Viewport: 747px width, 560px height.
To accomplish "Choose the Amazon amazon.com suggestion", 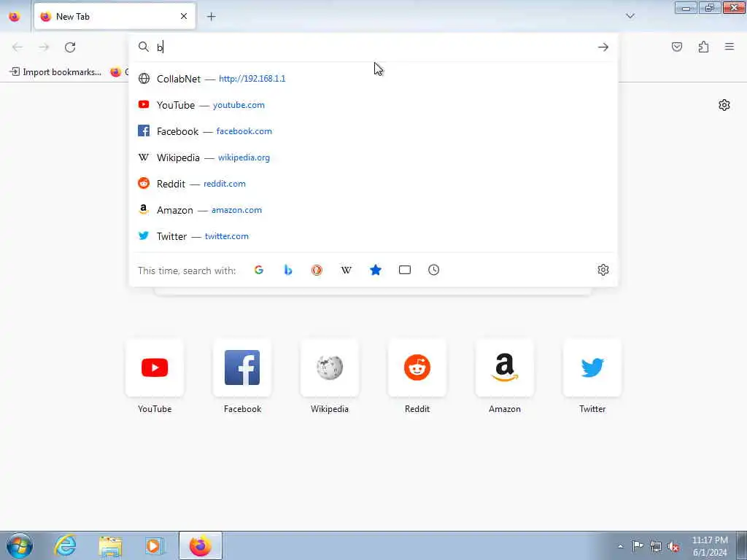I will (373, 210).
